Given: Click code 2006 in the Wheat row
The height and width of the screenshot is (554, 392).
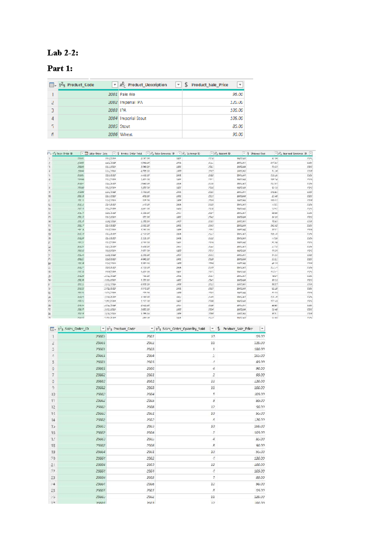Looking at the screenshot, I should click(88, 134).
